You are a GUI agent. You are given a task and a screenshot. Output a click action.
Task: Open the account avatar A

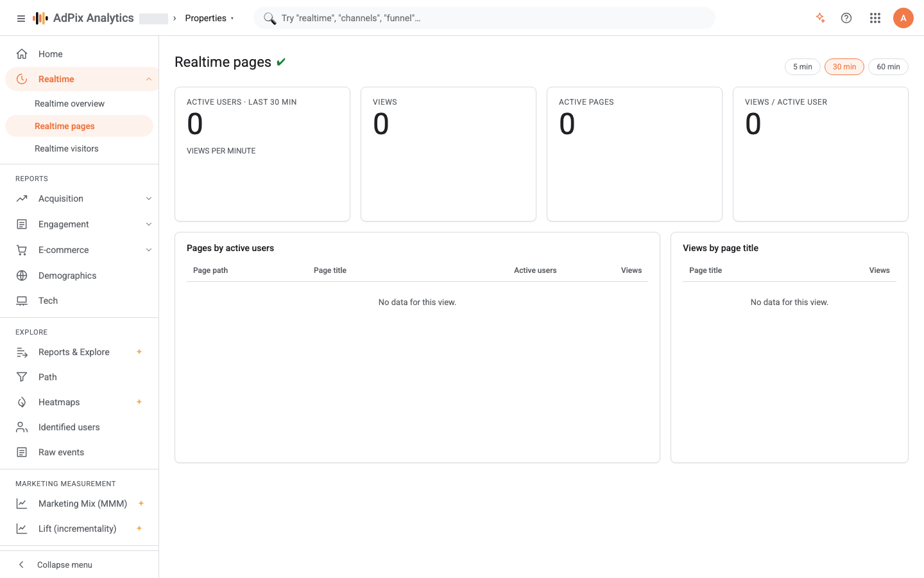click(x=903, y=18)
